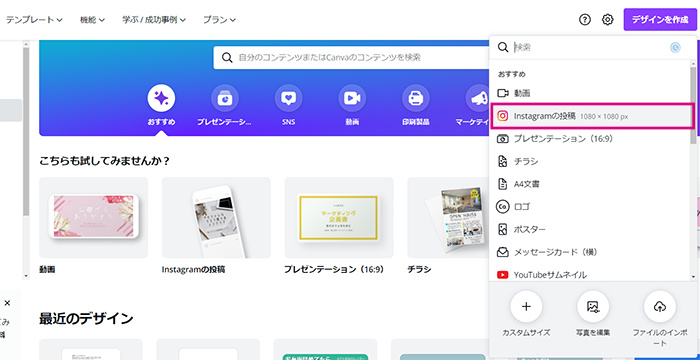Image resolution: width=700 pixels, height=360 pixels.
Task: Click the magnifier icon in main search bar
Action: click(227, 58)
